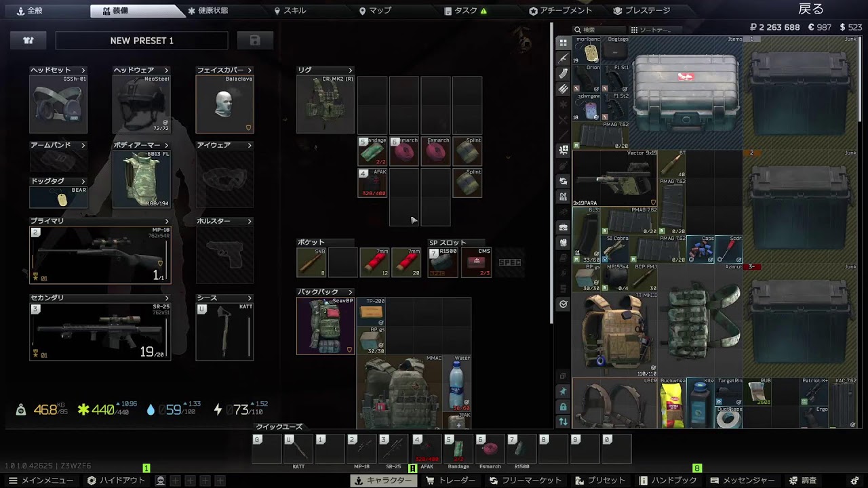Open the マップ tab

(376, 11)
